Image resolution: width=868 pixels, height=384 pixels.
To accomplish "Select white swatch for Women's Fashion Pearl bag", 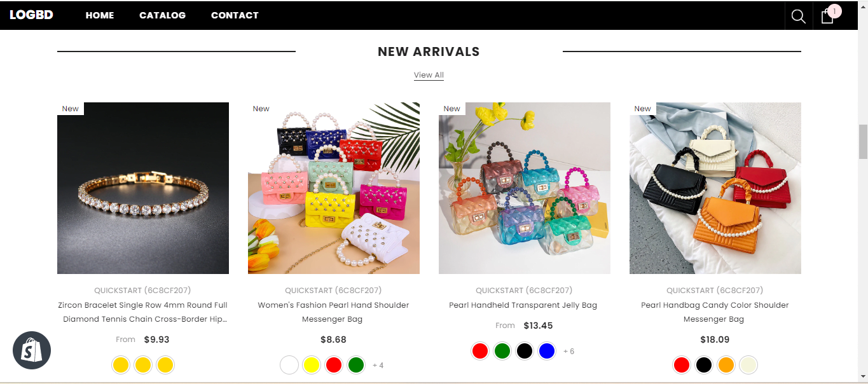I will pyautogui.click(x=289, y=365).
